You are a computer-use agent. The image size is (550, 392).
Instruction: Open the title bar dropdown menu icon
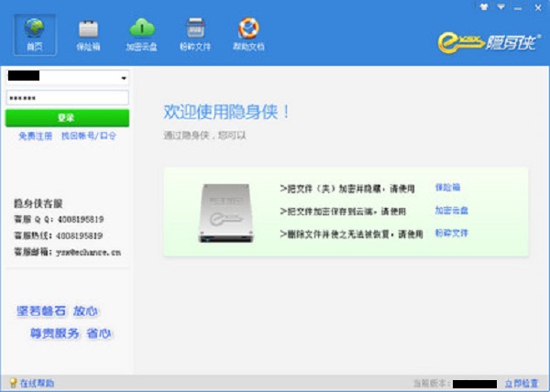(x=501, y=7)
